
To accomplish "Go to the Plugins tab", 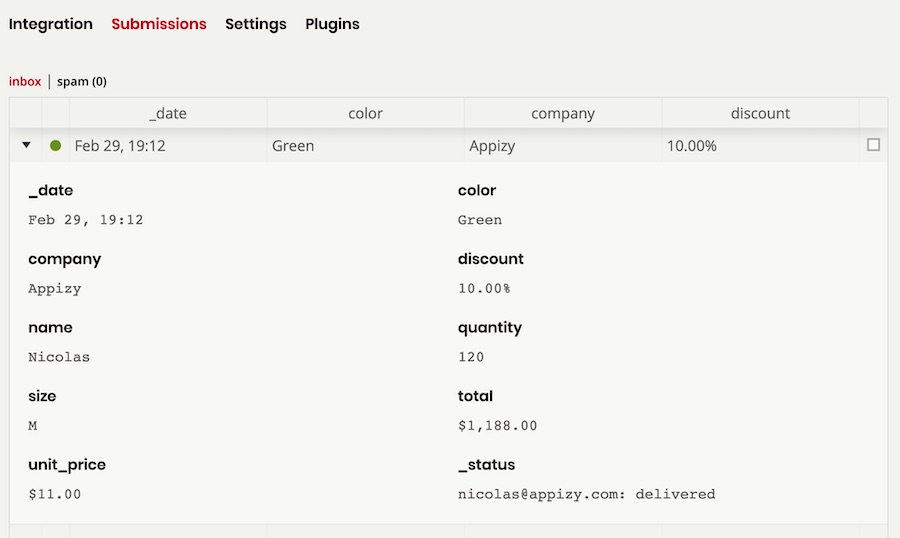I will point(332,24).
